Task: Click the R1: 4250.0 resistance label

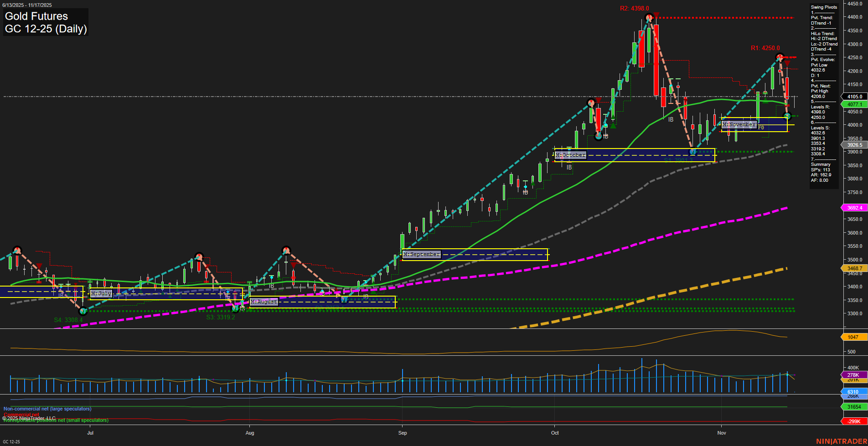Action: coord(765,47)
